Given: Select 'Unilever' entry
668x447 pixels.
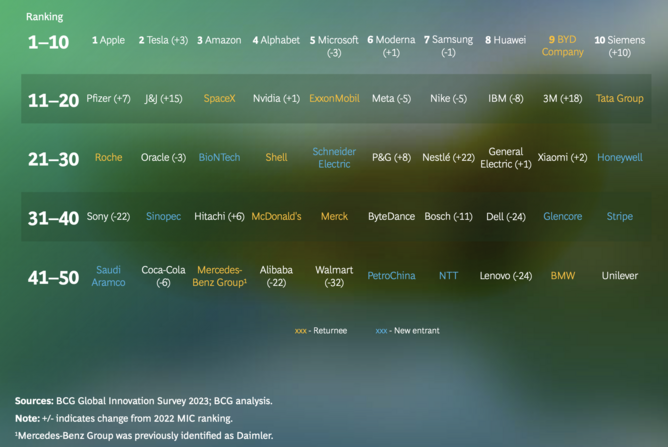Looking at the screenshot, I should 619,276.
